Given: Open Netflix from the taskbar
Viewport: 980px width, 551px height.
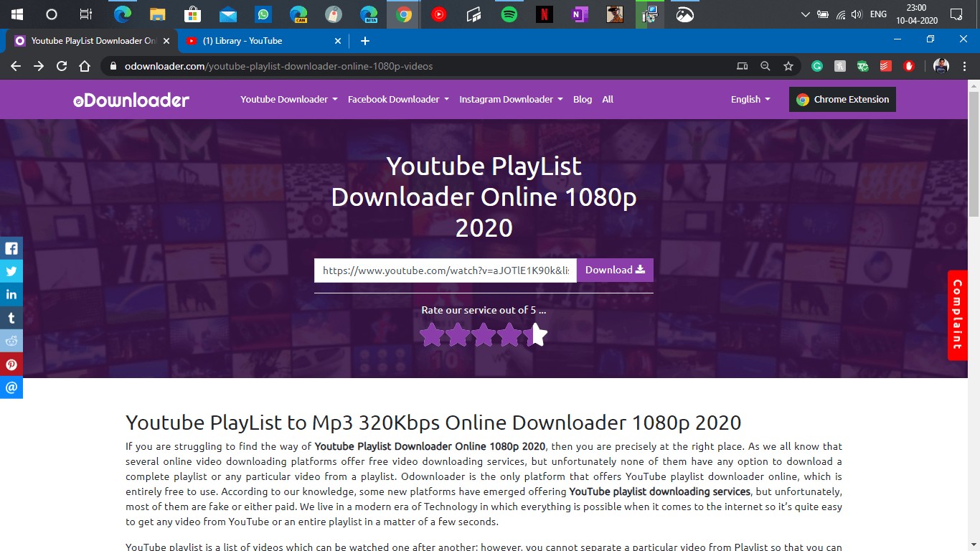Looking at the screenshot, I should 545,14.
